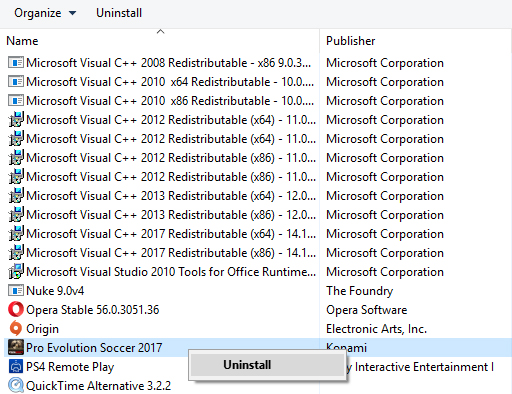The width and height of the screenshot is (512, 394).
Task: Select Pro Evolution Soccer 2017 entry
Action: pyautogui.click(x=94, y=348)
